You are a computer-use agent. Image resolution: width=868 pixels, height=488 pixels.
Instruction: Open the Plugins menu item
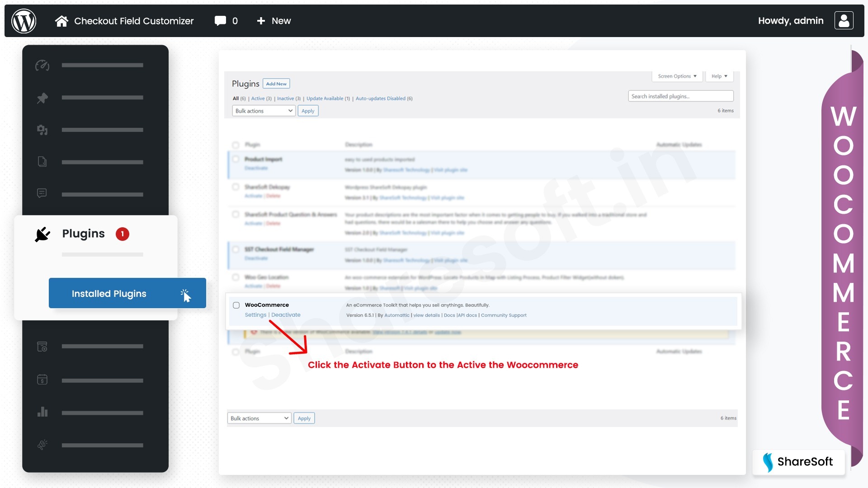click(x=83, y=234)
